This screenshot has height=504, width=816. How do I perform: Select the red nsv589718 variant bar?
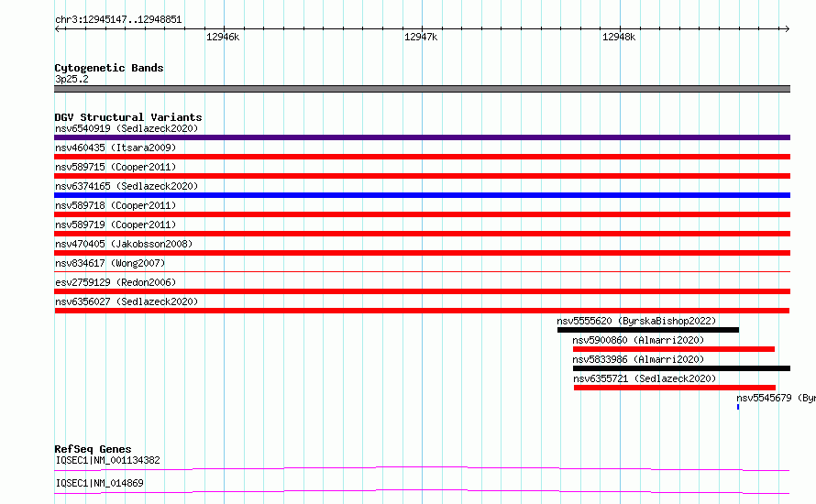click(x=422, y=214)
